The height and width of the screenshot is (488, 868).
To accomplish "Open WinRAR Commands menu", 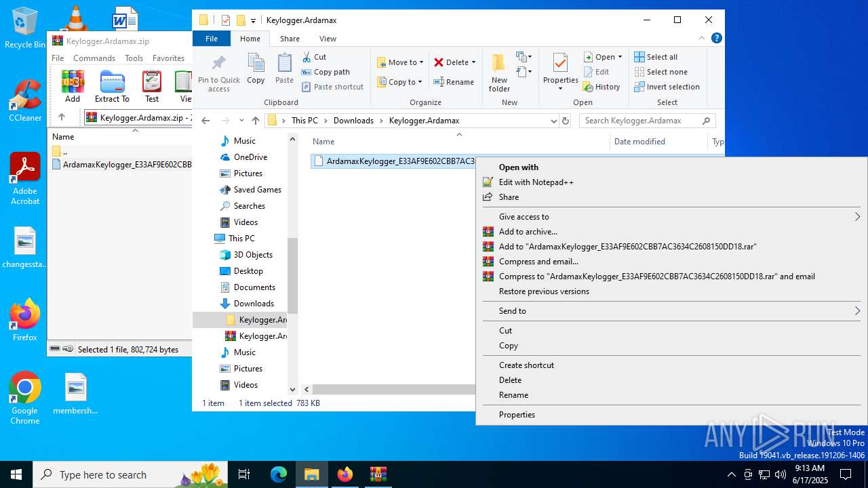I will [94, 58].
